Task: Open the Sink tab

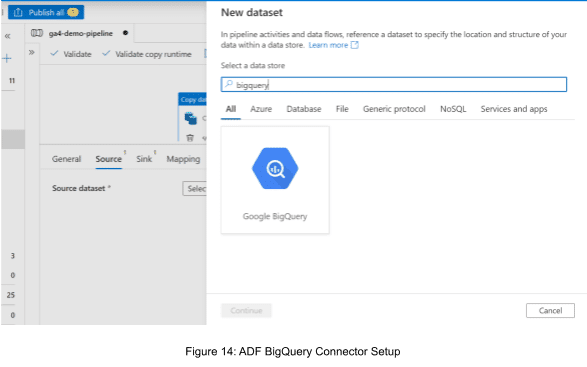Action: click(144, 159)
